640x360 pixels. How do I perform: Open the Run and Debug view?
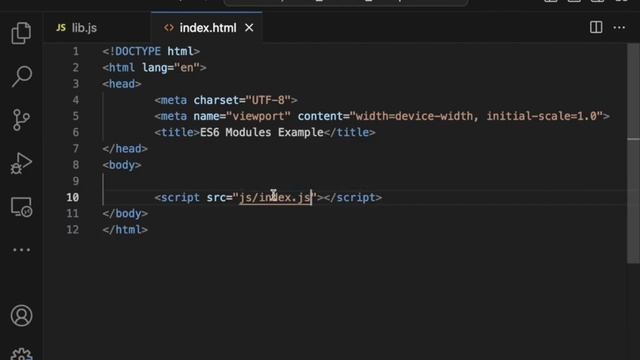21,164
